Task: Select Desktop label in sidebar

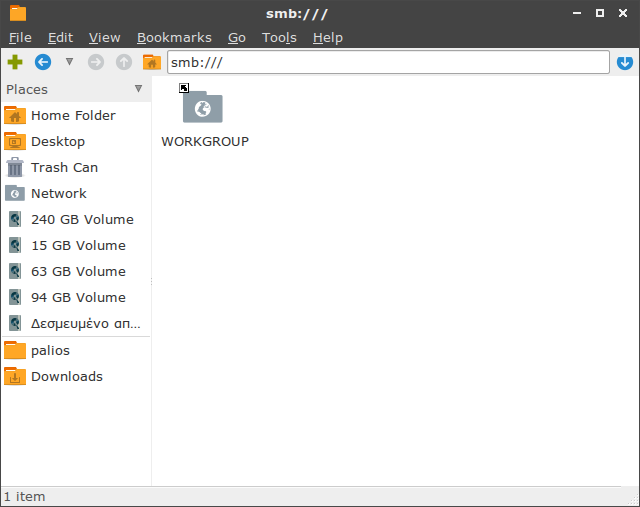Action: 58,142
